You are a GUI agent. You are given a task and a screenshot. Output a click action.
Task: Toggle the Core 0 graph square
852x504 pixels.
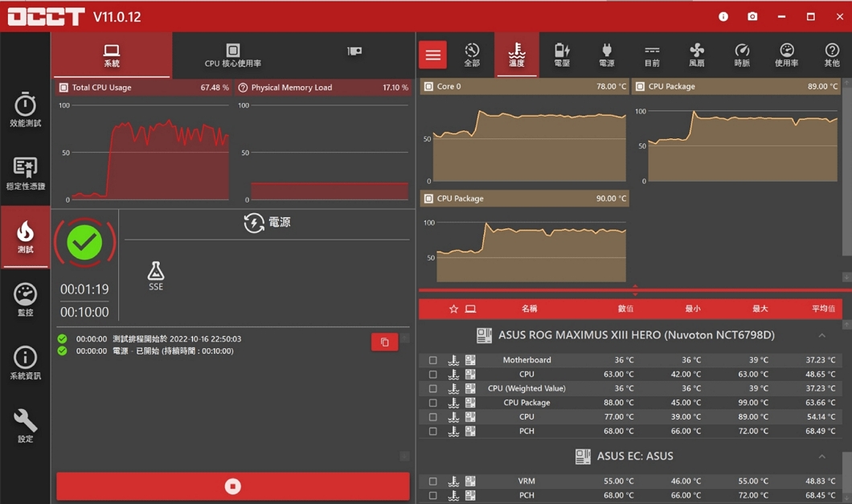428,87
